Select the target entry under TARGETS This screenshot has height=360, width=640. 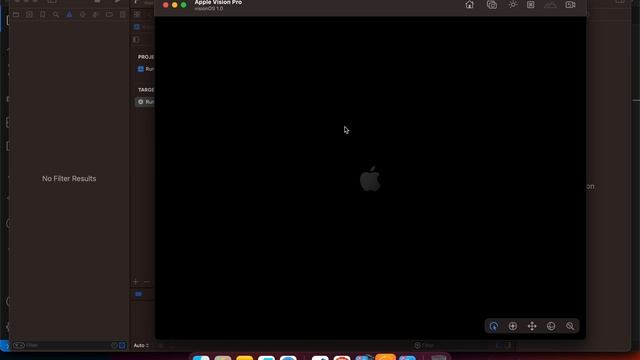pyautogui.click(x=145, y=102)
